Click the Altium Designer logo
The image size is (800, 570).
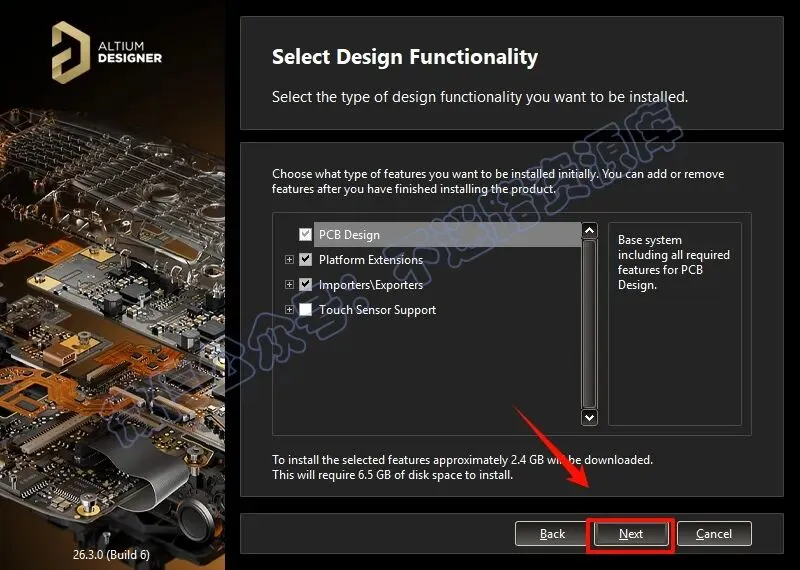107,52
